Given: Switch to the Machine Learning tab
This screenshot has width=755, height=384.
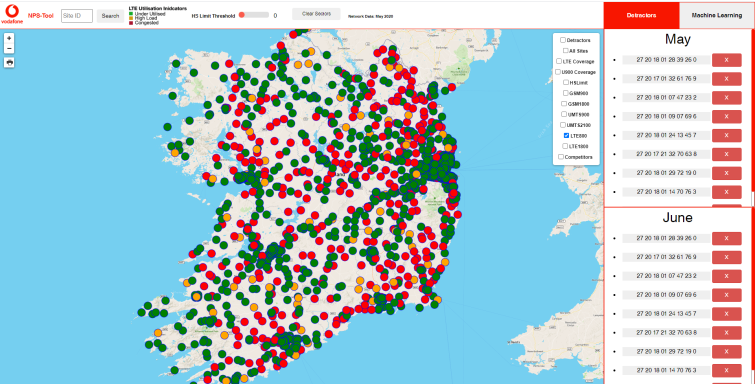Looking at the screenshot, I should coord(716,15).
